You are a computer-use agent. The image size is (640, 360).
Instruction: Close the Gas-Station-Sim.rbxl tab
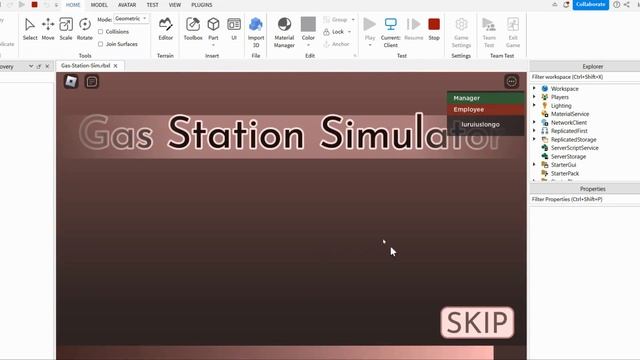[x=116, y=66]
